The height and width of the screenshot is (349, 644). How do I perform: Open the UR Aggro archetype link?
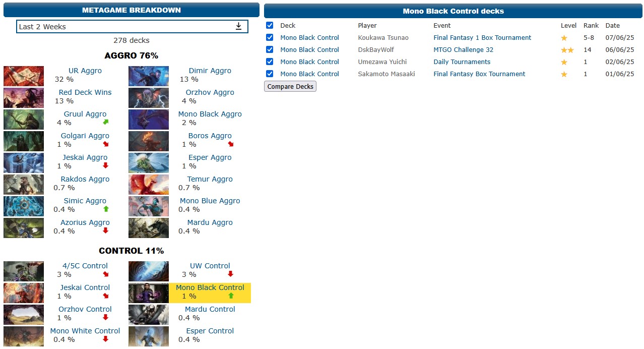85,71
